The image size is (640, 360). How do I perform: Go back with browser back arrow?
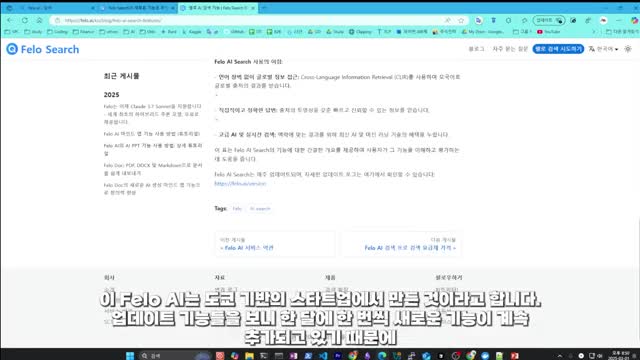(10, 20)
